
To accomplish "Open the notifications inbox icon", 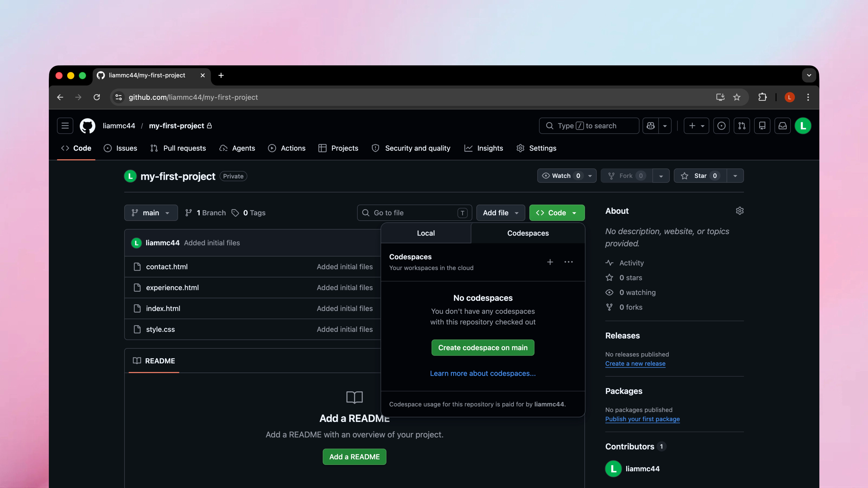I will click(782, 126).
